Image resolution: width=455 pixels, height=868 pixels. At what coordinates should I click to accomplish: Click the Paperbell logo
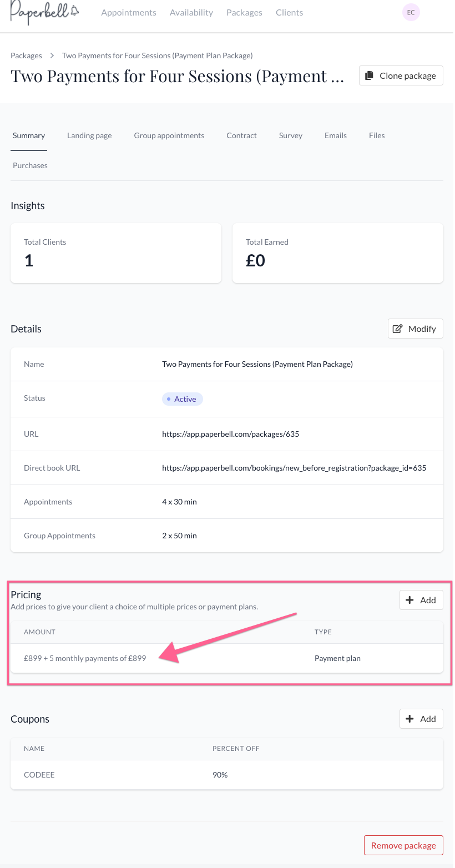(x=44, y=12)
